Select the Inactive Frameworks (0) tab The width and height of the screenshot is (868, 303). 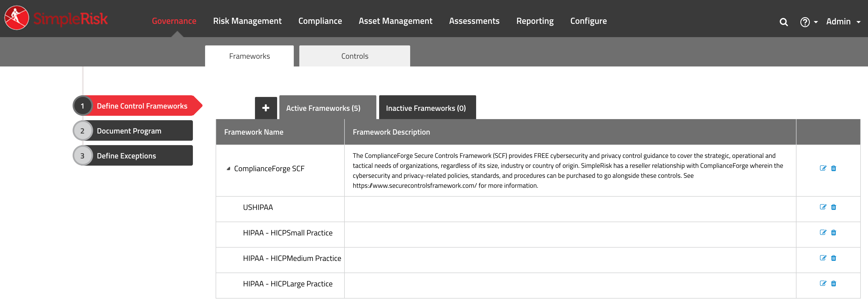click(427, 108)
